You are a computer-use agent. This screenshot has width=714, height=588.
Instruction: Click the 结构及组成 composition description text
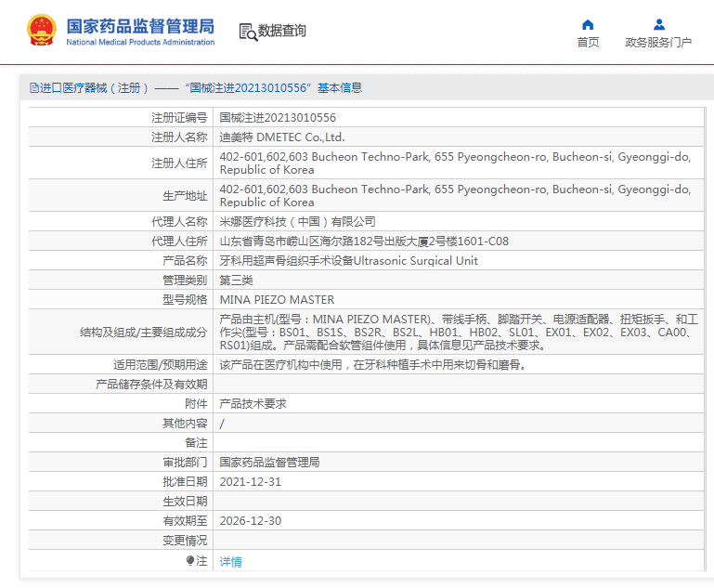pyautogui.click(x=459, y=332)
